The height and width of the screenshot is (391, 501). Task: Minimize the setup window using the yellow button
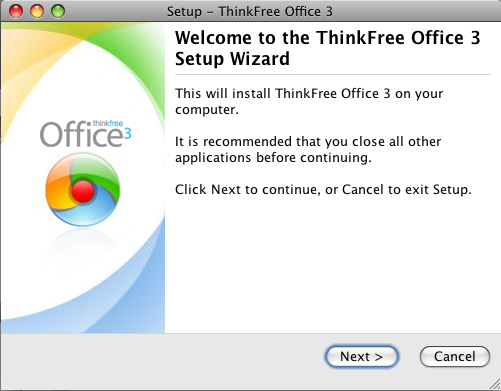click(37, 11)
